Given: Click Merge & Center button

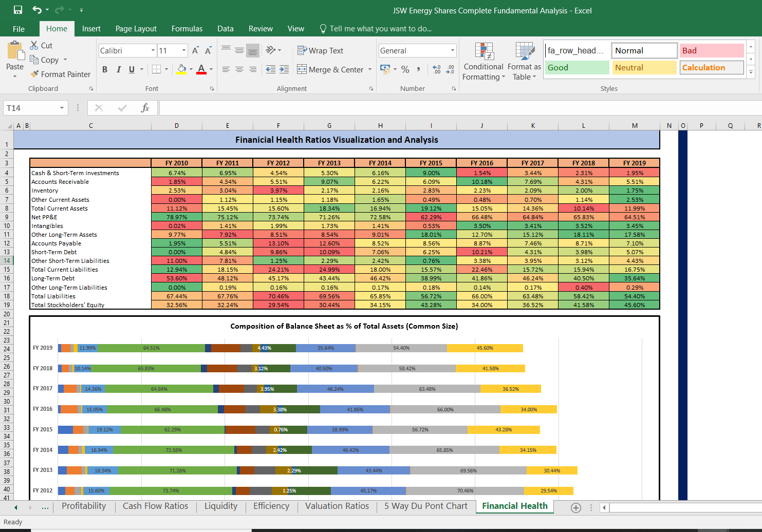Looking at the screenshot, I should click(x=330, y=69).
